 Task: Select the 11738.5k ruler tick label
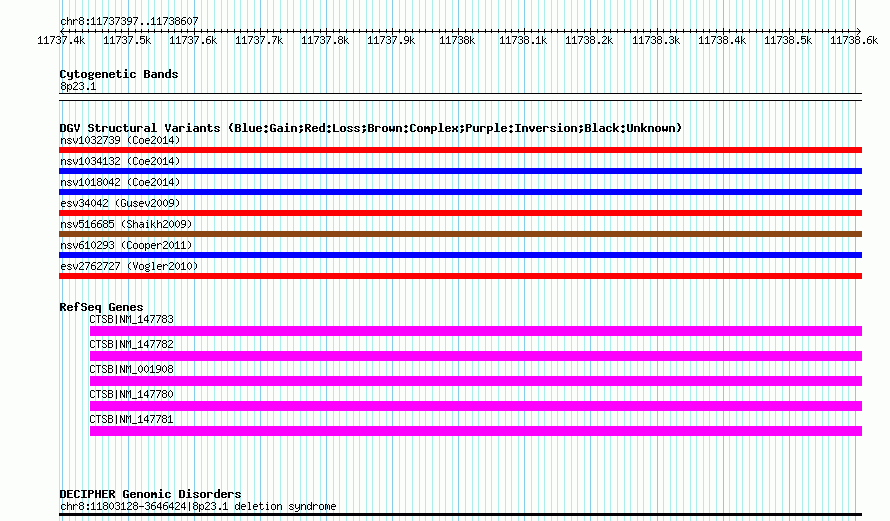pyautogui.click(x=788, y=41)
